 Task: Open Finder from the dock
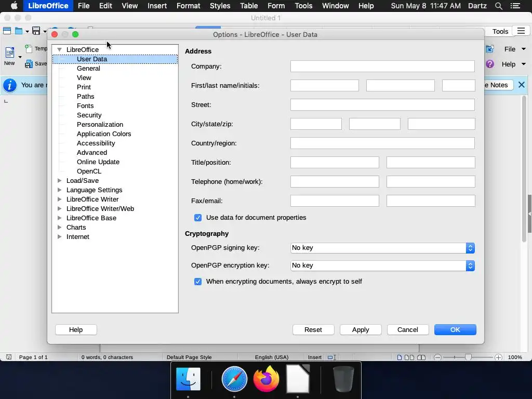[188, 379]
